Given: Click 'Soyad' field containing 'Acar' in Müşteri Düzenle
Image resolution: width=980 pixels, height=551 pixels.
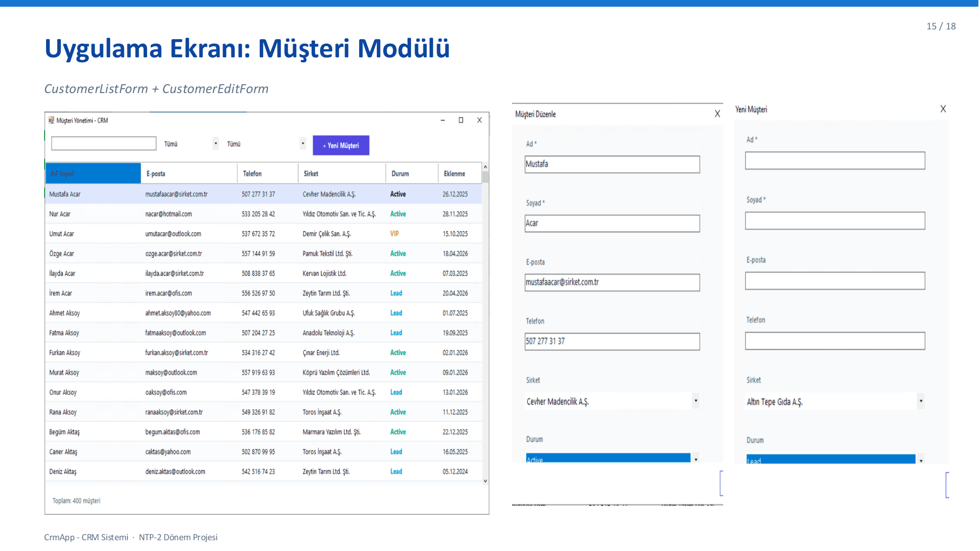Looking at the screenshot, I should (612, 223).
